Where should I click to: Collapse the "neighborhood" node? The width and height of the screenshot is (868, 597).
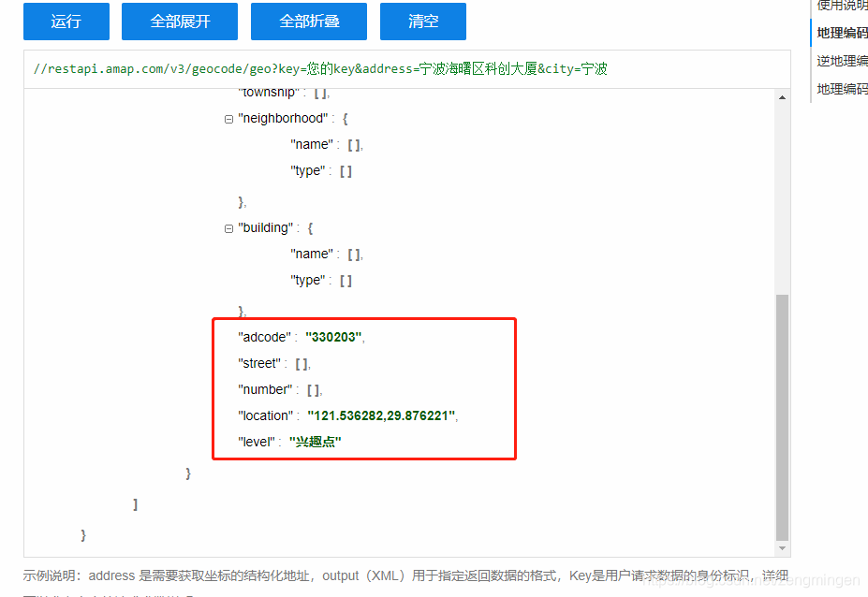228,119
